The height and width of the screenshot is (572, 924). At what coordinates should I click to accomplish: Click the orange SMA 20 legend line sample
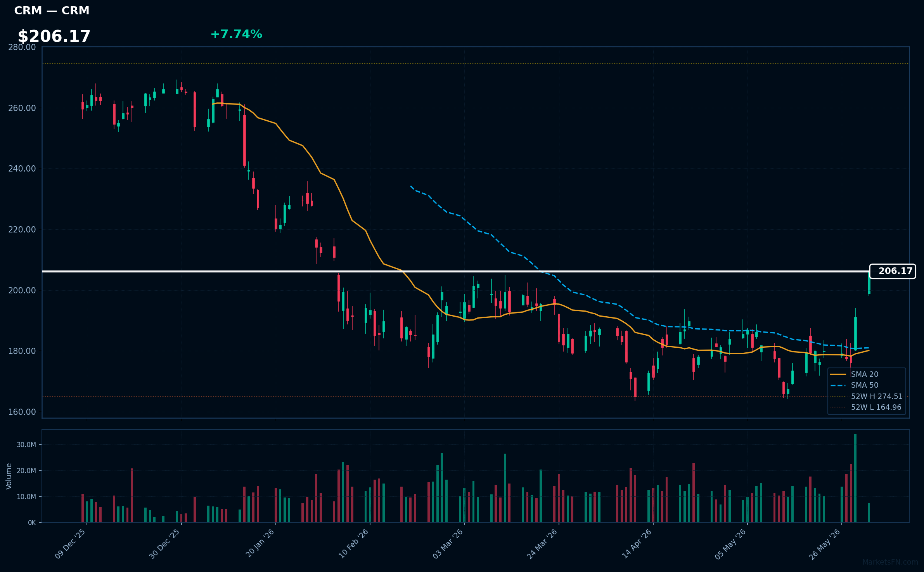(838, 374)
